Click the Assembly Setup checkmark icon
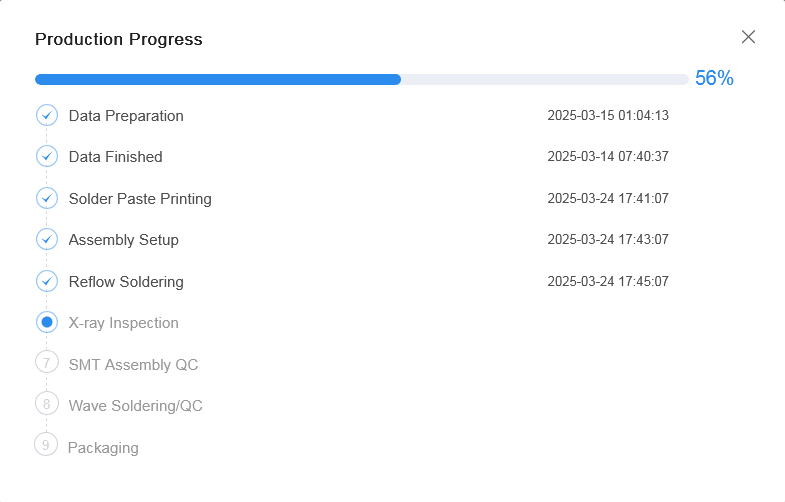The width and height of the screenshot is (785, 502). pos(47,239)
